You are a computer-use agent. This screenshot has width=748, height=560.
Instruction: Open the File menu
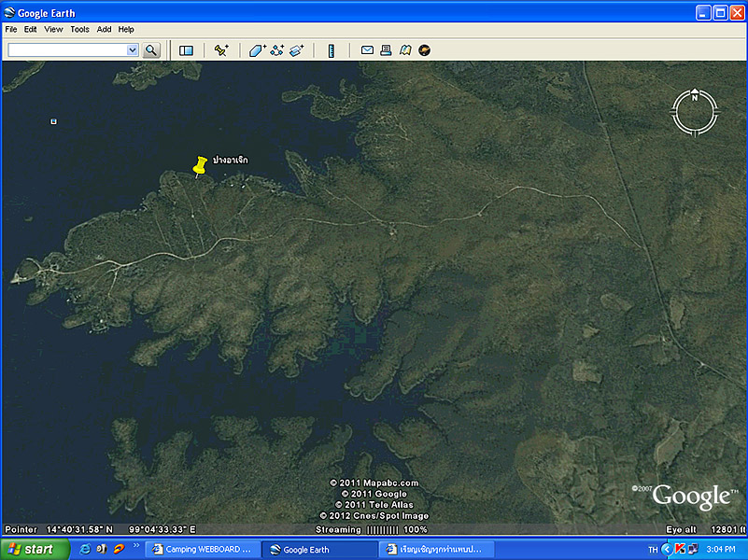(11, 30)
